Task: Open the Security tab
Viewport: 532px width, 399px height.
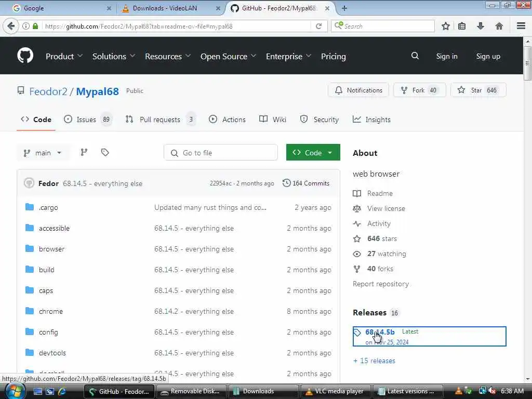Action: coord(320,119)
